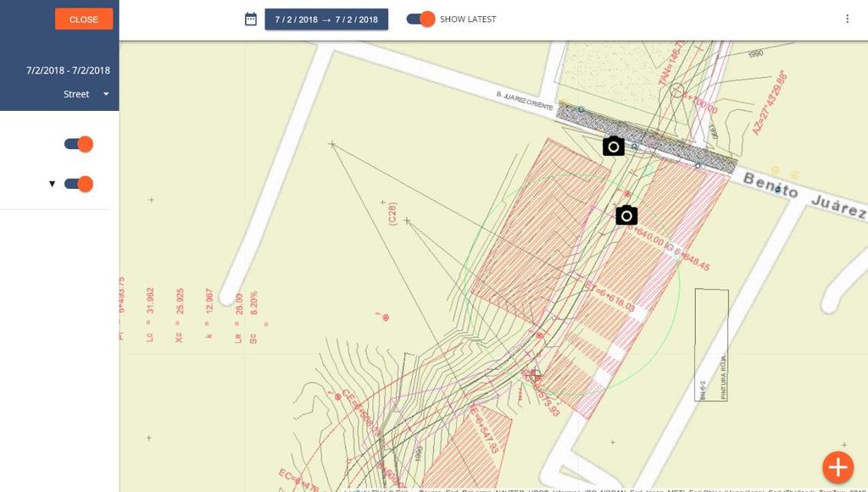The width and height of the screenshot is (868, 492).
Task: Select the 7/2/2018 → 7/2/2018 date range button
Action: [326, 19]
